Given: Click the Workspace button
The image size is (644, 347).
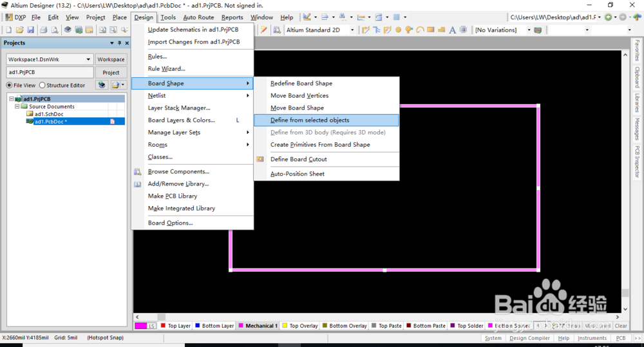Looking at the screenshot, I should coord(111,59).
